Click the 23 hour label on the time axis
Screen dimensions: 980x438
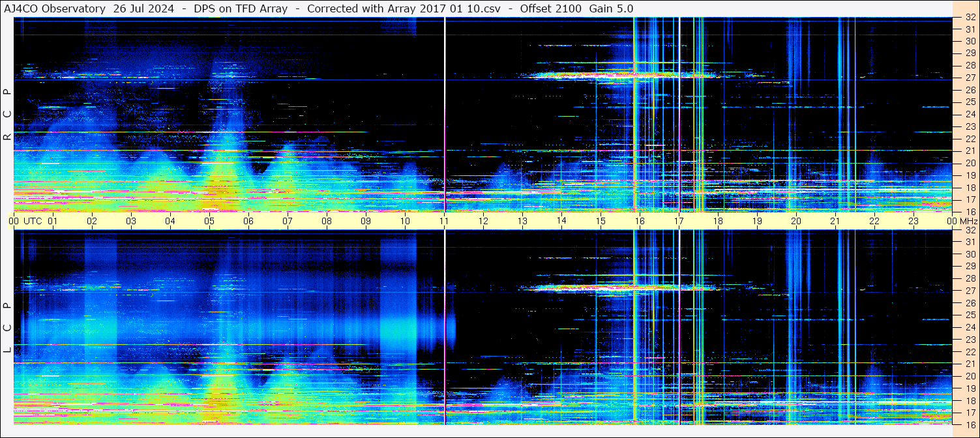[913, 221]
